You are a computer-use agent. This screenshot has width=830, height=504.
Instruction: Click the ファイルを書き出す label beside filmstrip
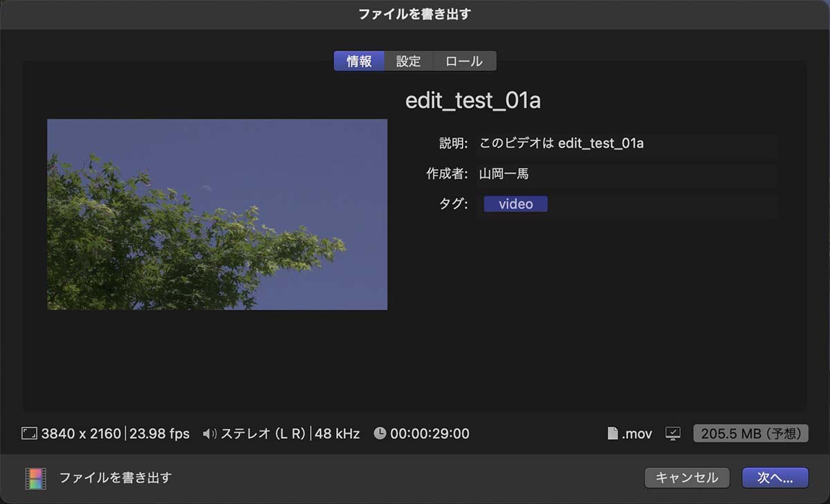click(x=115, y=478)
